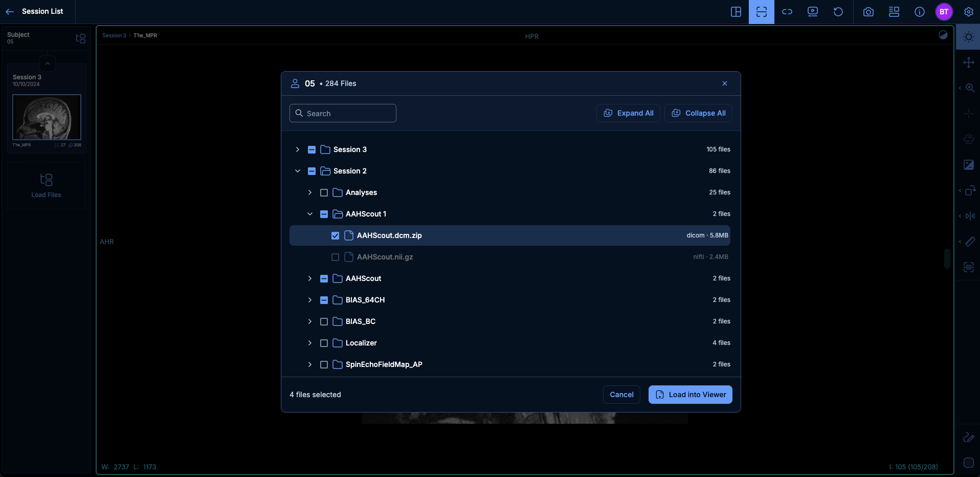Collapse the Session 2 folder chevron

point(298,171)
